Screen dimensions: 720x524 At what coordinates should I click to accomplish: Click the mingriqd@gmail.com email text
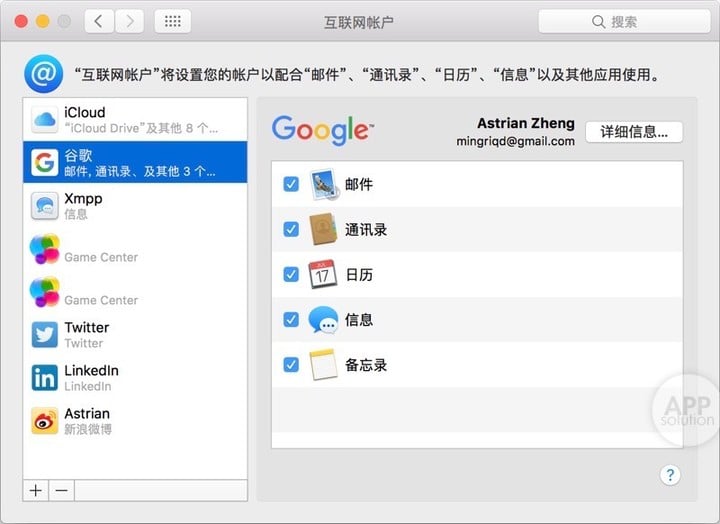point(515,141)
